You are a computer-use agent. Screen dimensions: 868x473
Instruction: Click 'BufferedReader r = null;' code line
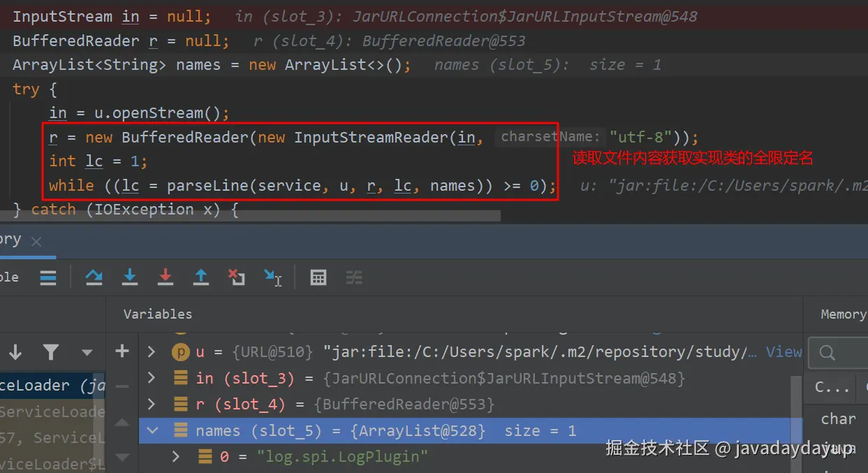click(x=121, y=41)
